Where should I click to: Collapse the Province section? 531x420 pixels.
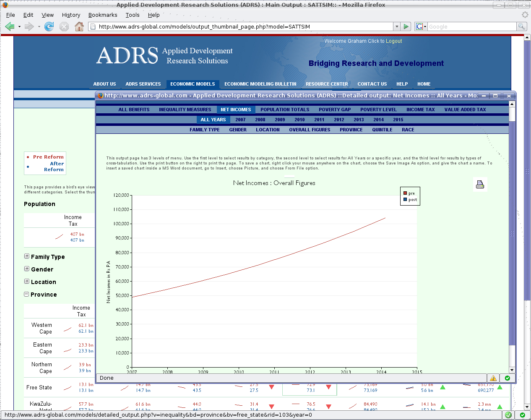[x=27, y=294]
